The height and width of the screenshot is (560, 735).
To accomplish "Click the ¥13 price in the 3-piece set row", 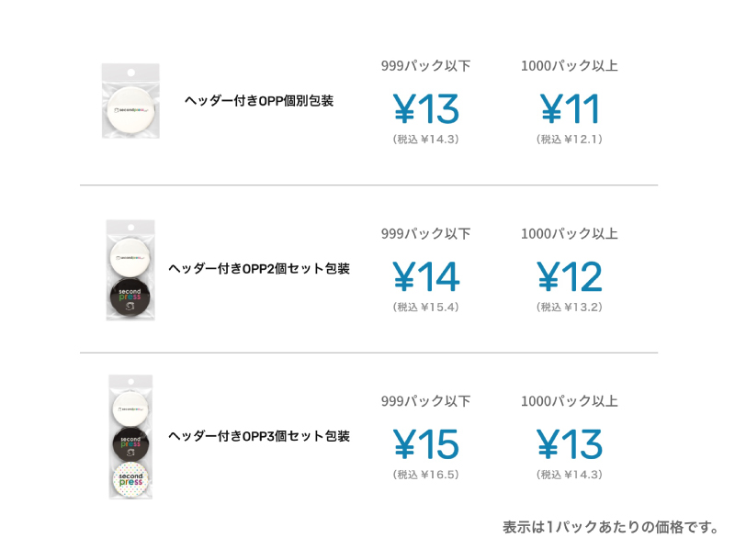I will tap(570, 444).
